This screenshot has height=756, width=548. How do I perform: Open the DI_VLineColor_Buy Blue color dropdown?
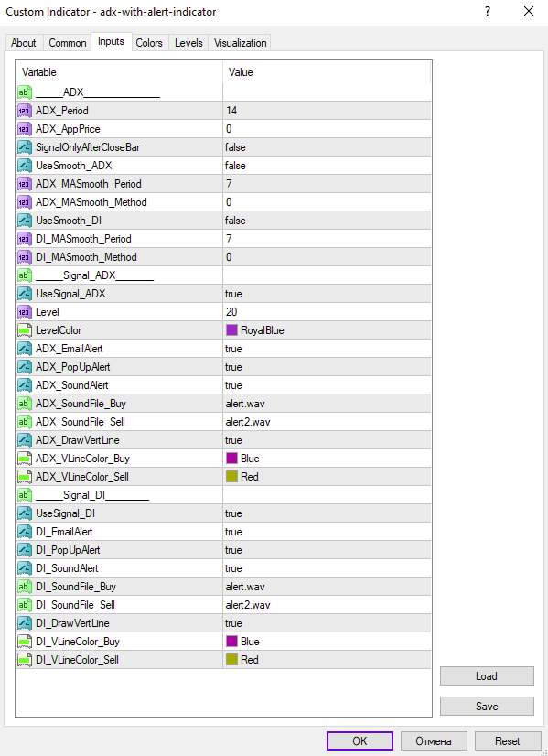coord(328,642)
